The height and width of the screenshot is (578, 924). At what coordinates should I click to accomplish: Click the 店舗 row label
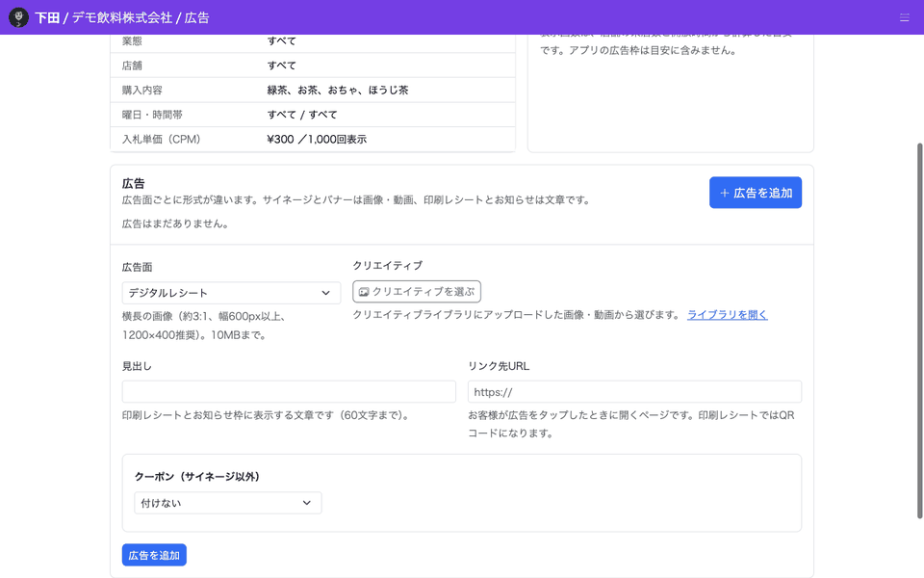(x=132, y=66)
